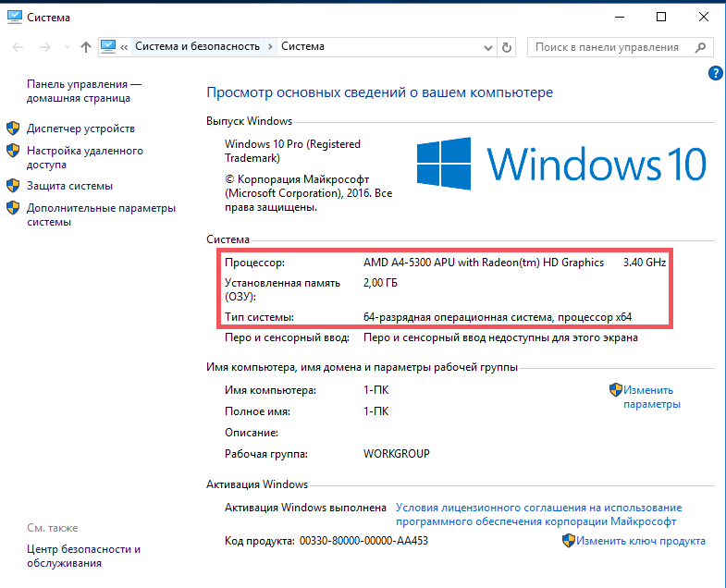Screen dimensions: 726x588
Task: Open Защита системы
Action: 69,186
